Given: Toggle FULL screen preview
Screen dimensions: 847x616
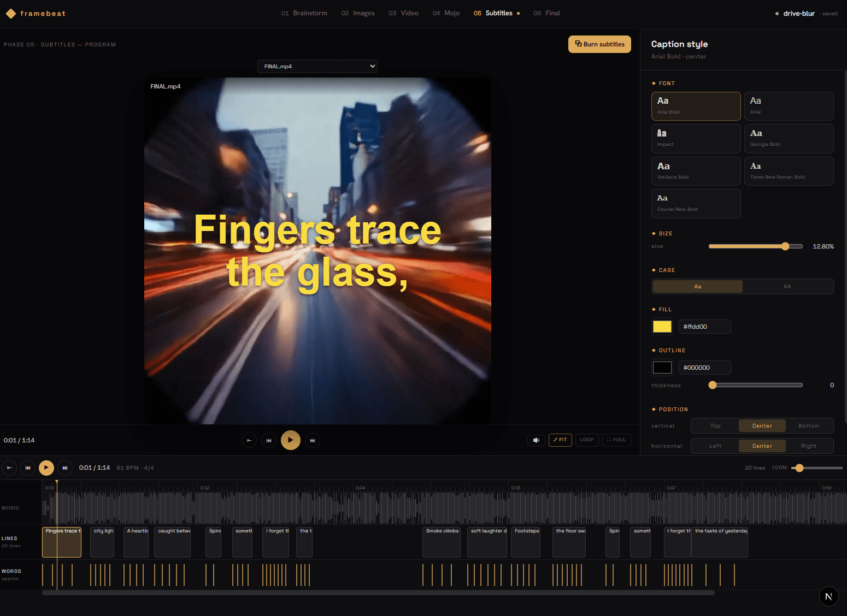Looking at the screenshot, I should pyautogui.click(x=616, y=440).
